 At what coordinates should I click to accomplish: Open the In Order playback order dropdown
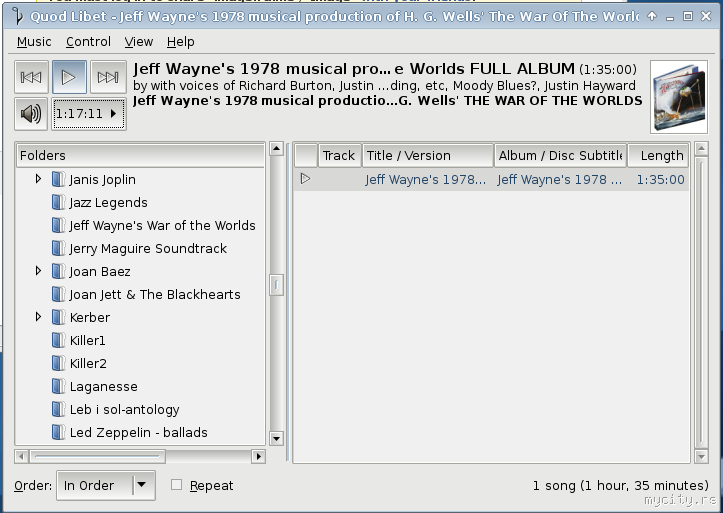[x=106, y=485]
